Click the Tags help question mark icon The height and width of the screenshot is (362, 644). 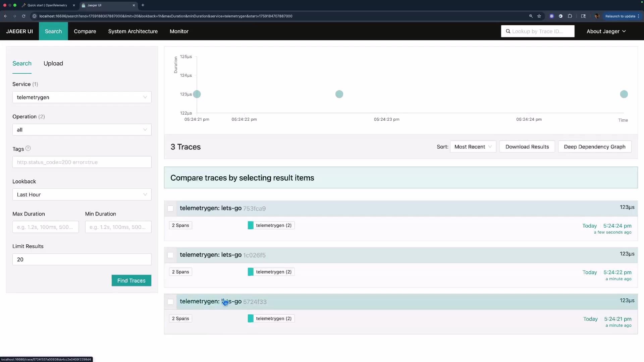tap(28, 148)
